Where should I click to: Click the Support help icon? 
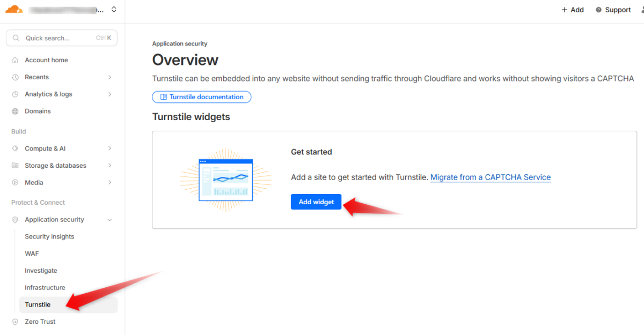click(597, 9)
